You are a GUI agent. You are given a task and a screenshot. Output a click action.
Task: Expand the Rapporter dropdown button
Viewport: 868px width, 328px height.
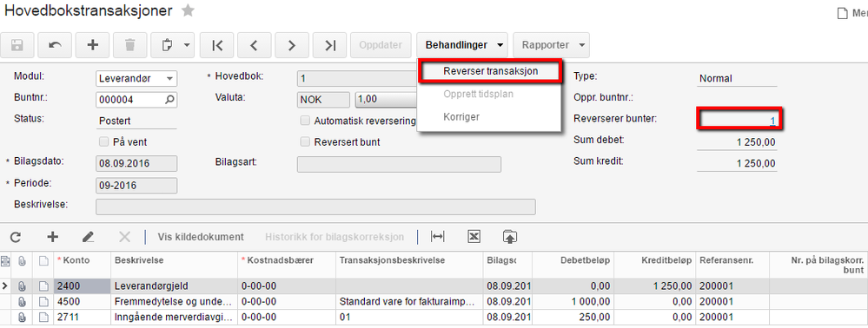tap(552, 45)
